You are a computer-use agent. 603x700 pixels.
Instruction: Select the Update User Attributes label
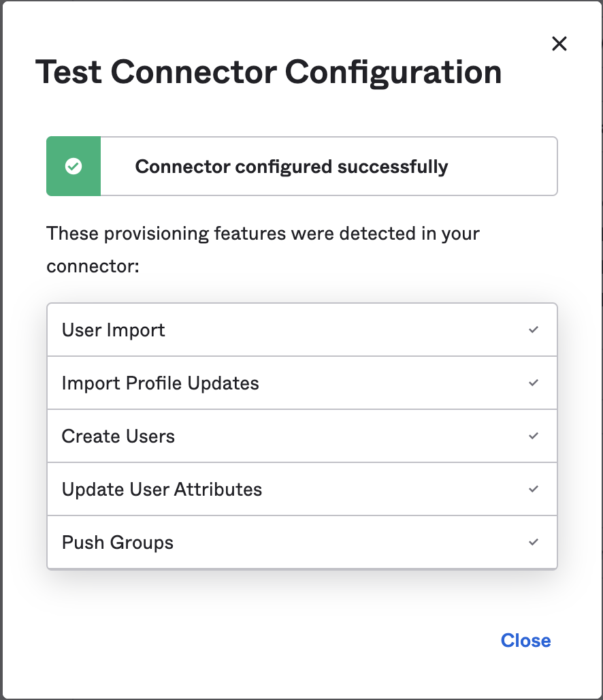[162, 490]
